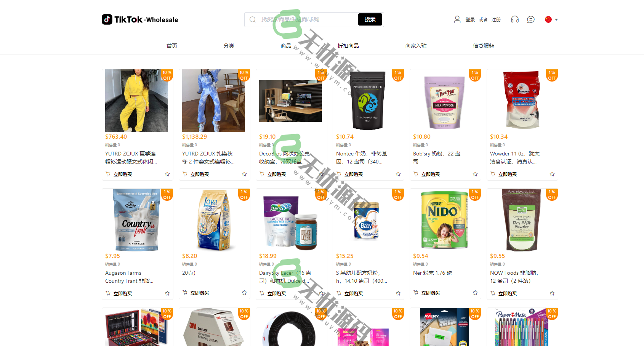
Task: Open customer service headset icon
Action: tap(515, 19)
